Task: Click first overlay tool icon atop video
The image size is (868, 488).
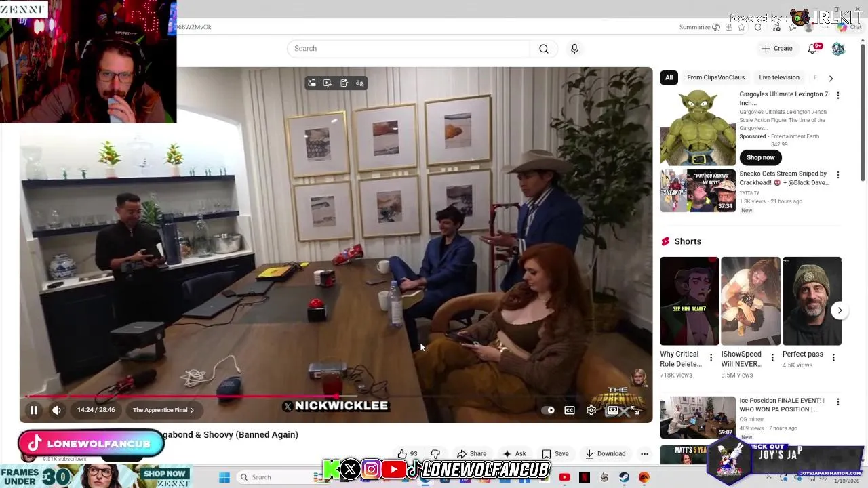Action: [x=312, y=83]
